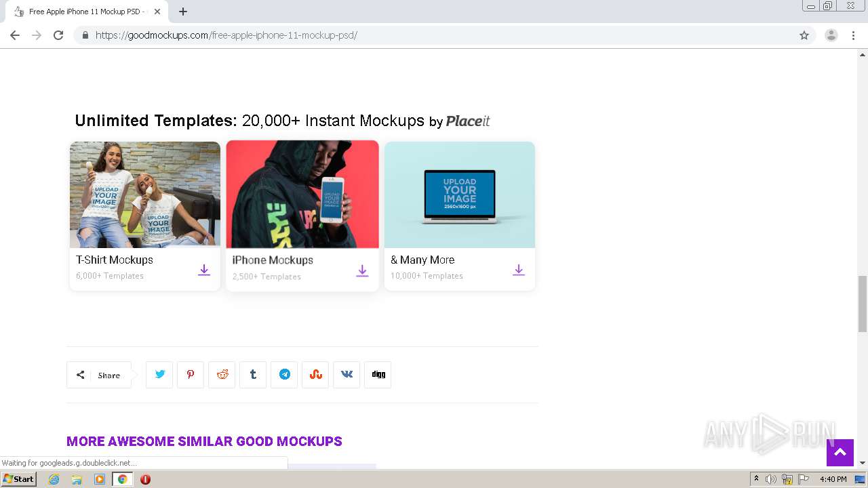The image size is (868, 488).
Task: Open the Chrome profile avatar menu
Action: tap(831, 35)
